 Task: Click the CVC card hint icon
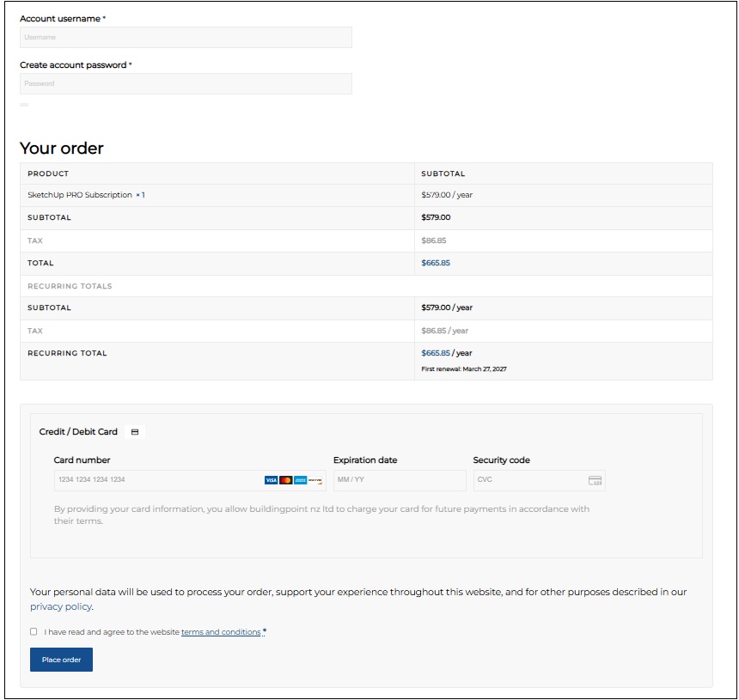595,480
